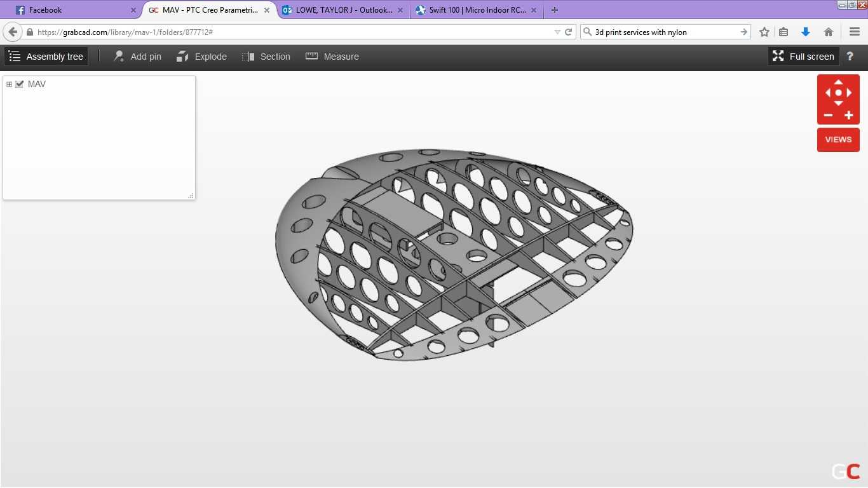Viewport: 868px width, 488px height.
Task: Click the 3D MAV model in the viewer
Action: click(454, 255)
